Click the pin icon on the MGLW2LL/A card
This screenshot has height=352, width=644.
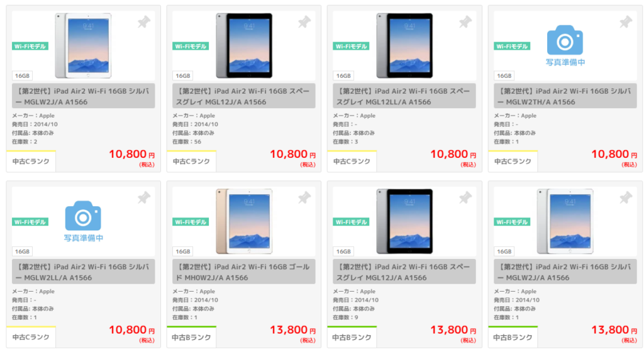coord(144,199)
